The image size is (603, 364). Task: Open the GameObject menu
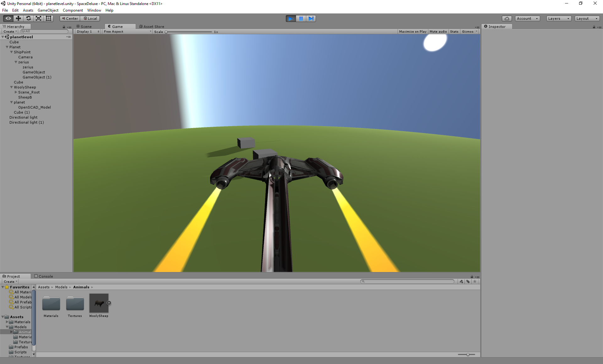[48, 10]
